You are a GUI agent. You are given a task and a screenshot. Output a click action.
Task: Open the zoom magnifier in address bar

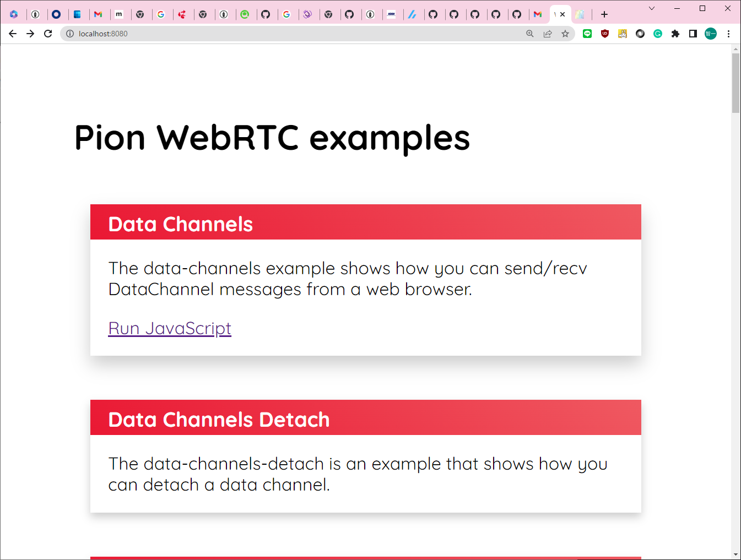click(x=530, y=34)
